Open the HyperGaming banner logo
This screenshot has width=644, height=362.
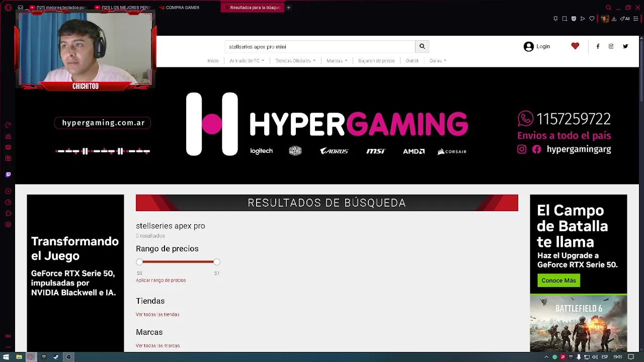327,124
